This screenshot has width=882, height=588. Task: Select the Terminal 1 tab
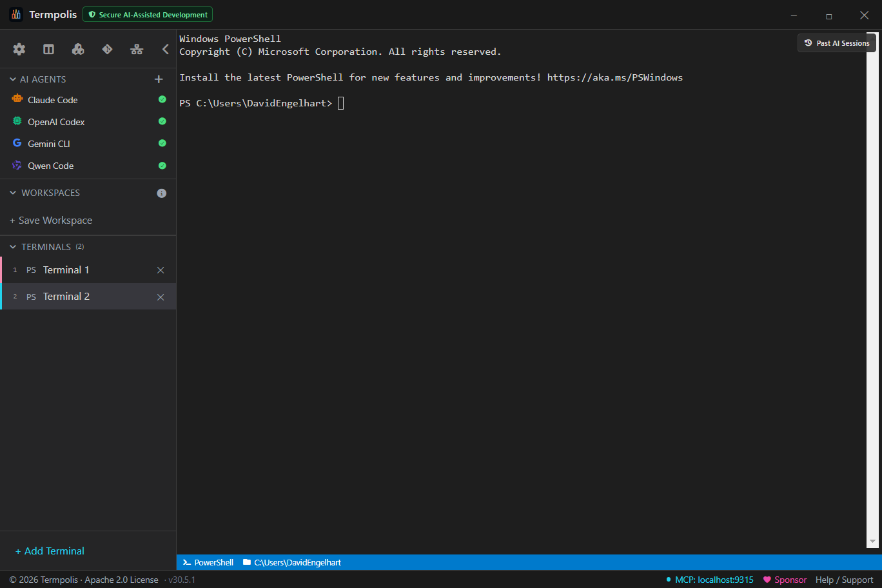(x=88, y=270)
